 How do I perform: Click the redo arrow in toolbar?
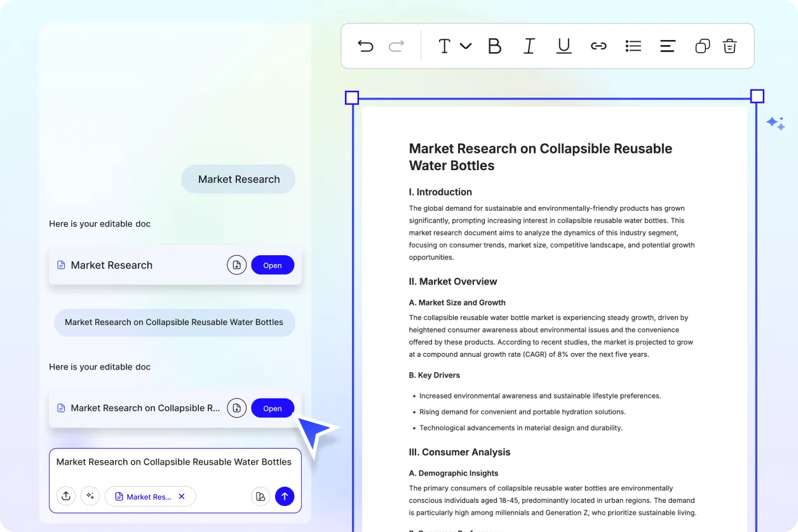coord(396,46)
